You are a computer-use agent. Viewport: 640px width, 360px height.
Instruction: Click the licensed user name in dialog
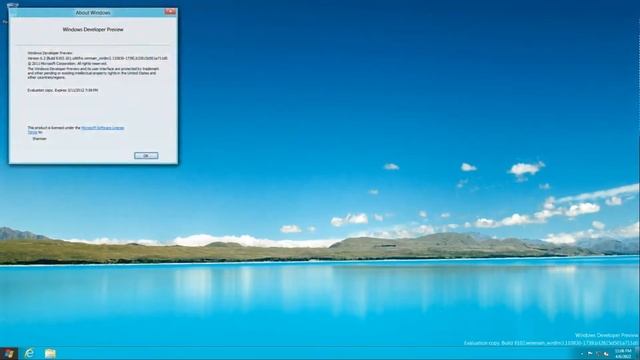[40, 139]
